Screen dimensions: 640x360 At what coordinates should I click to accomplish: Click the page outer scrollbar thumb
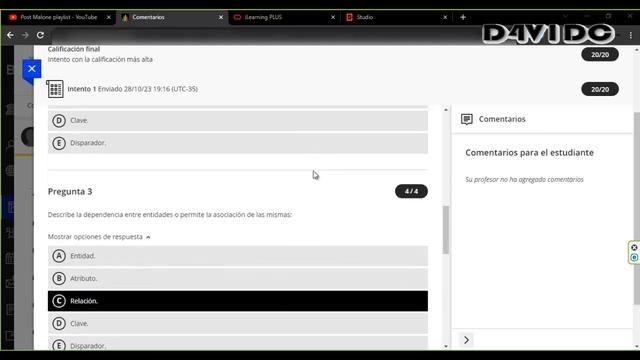(x=637, y=208)
